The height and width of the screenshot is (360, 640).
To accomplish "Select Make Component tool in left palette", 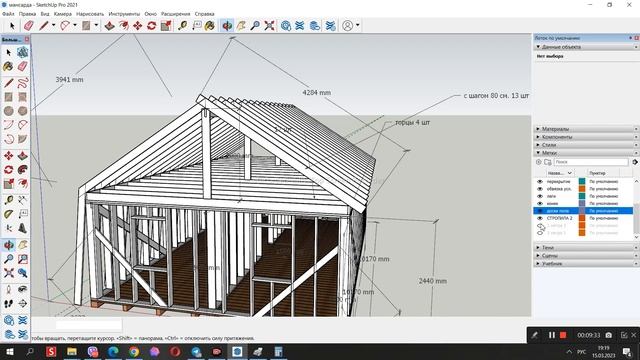I will pos(22,52).
